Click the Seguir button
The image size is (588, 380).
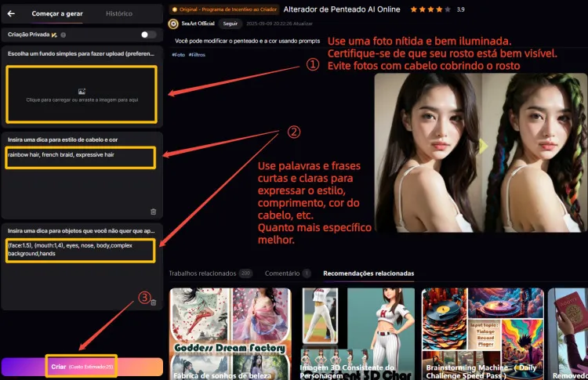(x=230, y=24)
